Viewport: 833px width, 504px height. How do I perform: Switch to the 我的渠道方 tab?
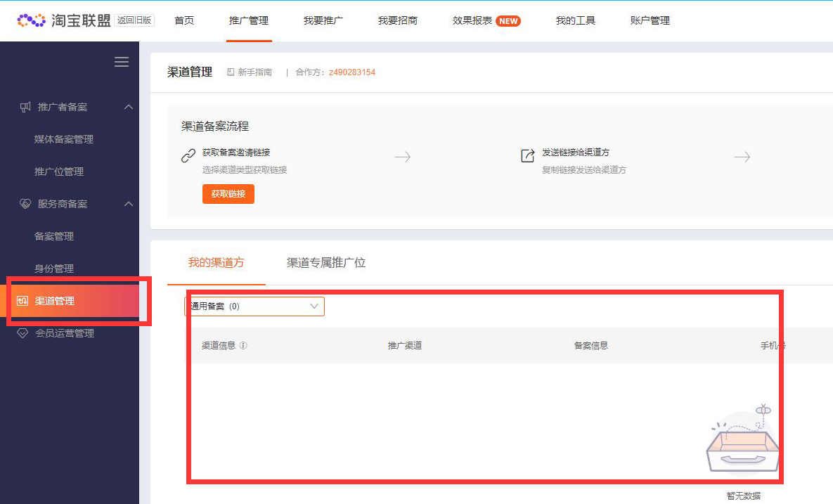click(217, 262)
